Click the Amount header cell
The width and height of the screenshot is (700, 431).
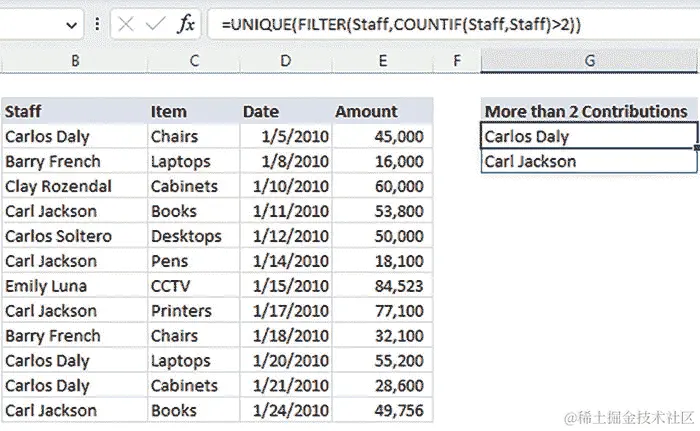click(x=383, y=111)
